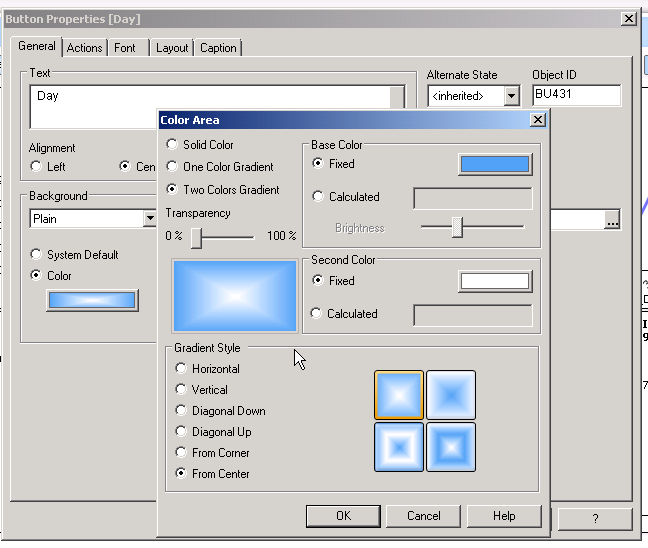Click the Transparency slider handle

point(196,238)
